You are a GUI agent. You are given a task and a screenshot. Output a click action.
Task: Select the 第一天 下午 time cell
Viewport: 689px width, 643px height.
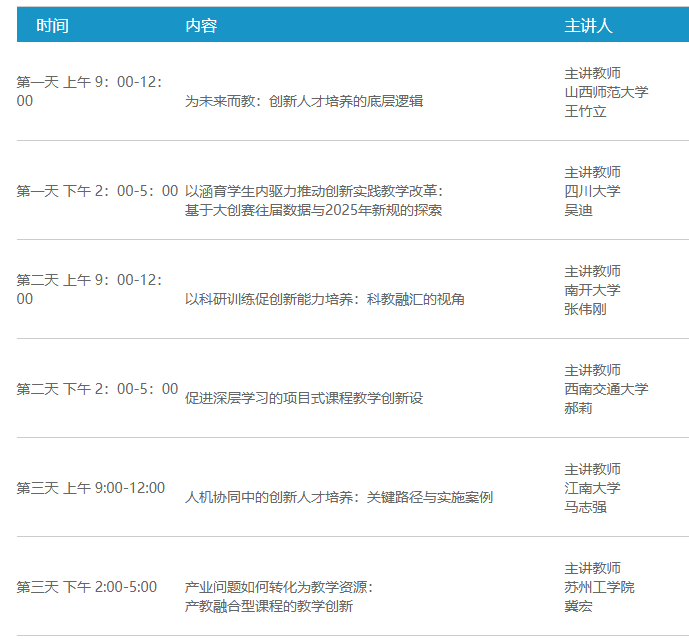(97, 191)
